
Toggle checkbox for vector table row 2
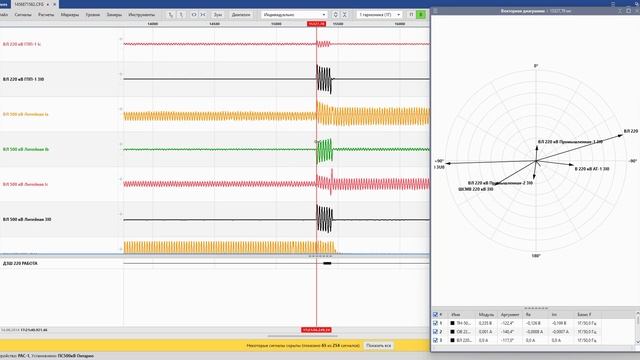coord(435,332)
